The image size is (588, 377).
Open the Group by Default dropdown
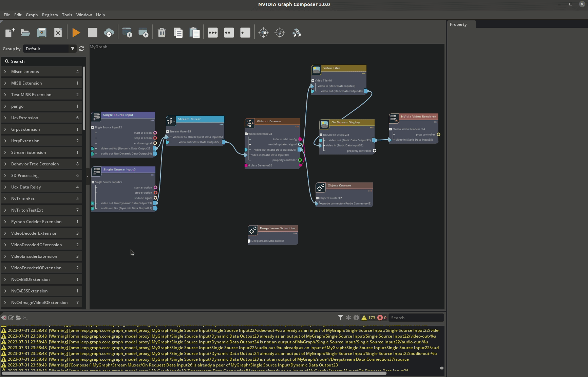point(50,49)
